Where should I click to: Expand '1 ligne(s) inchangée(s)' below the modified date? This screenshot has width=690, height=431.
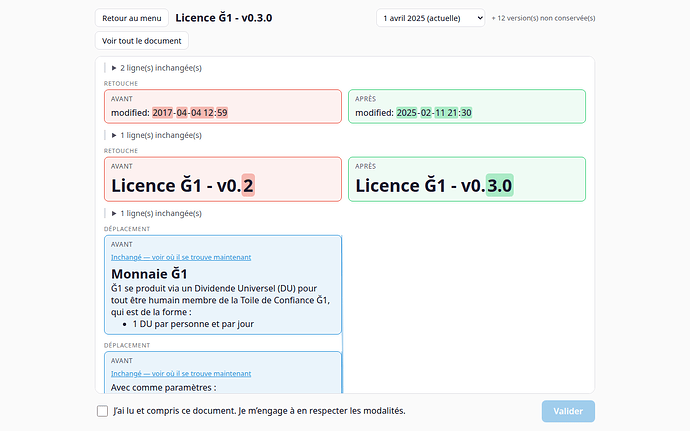[157, 135]
